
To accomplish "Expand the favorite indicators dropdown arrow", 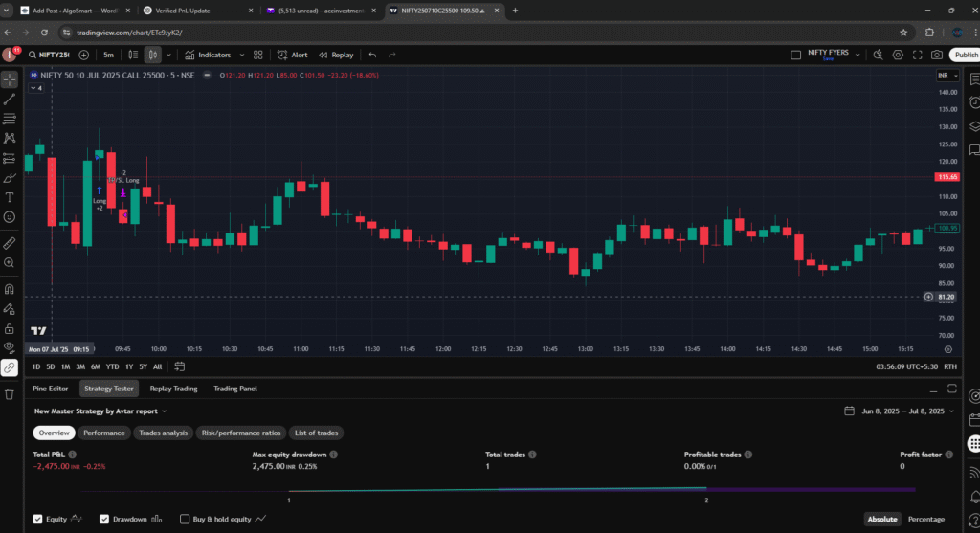I will 242,55.
